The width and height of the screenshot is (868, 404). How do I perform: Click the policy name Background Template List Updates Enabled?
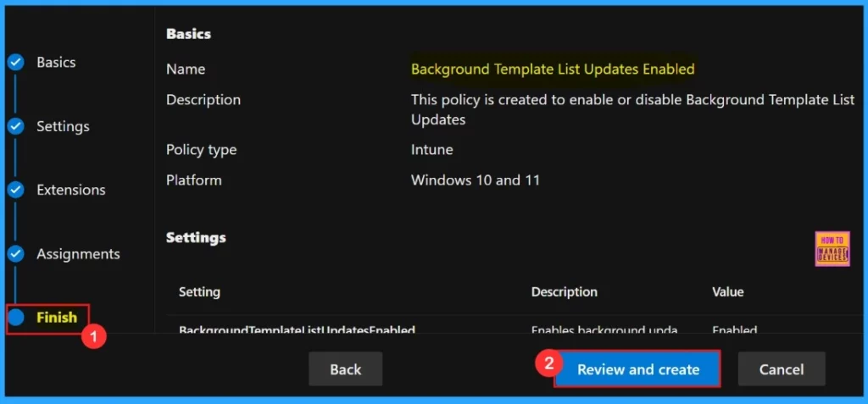(553, 69)
